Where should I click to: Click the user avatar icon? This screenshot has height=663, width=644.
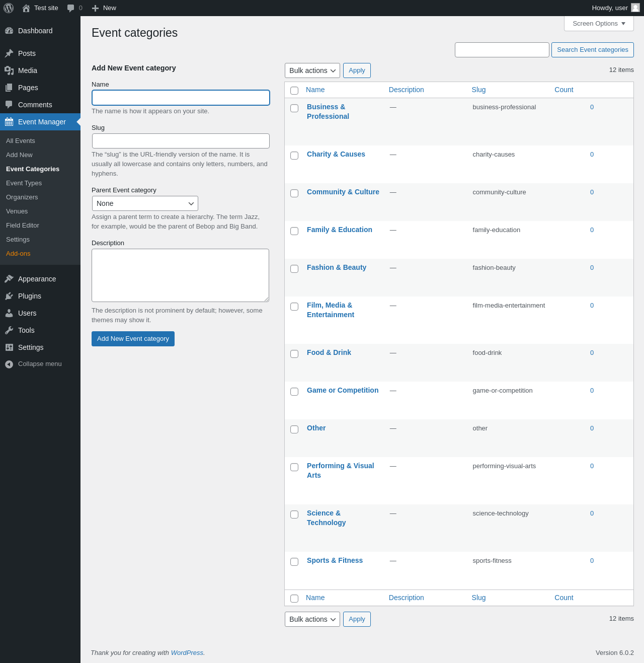click(635, 8)
